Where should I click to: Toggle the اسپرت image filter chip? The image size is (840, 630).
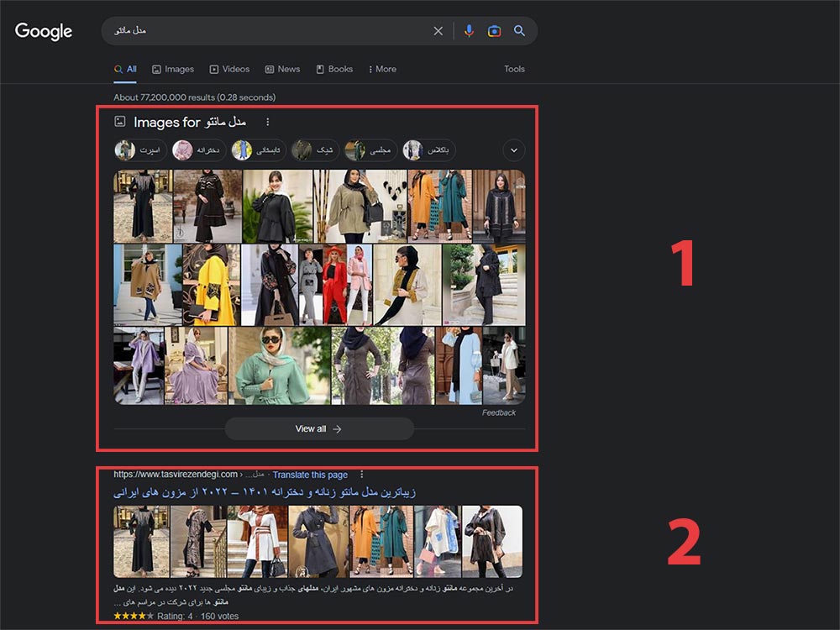point(139,150)
